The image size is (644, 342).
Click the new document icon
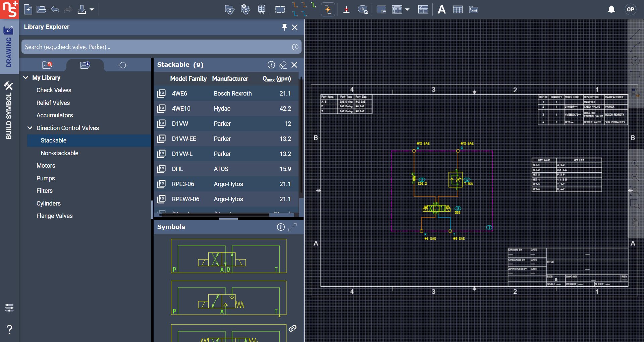click(x=28, y=9)
